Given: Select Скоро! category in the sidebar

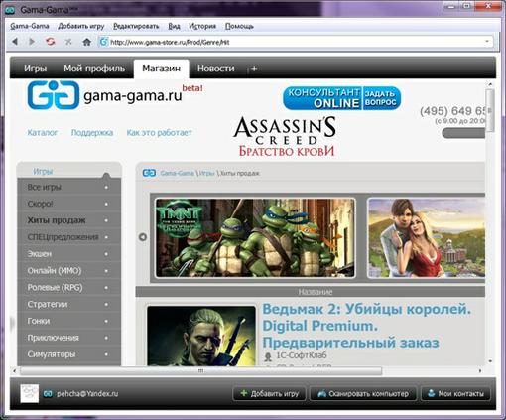Looking at the screenshot, I should coord(69,204).
